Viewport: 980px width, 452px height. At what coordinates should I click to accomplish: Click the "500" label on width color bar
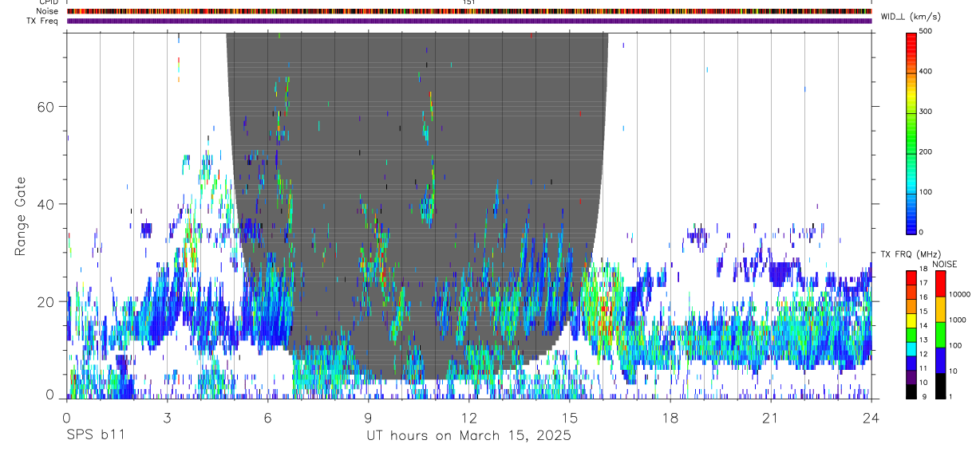pyautogui.click(x=926, y=31)
